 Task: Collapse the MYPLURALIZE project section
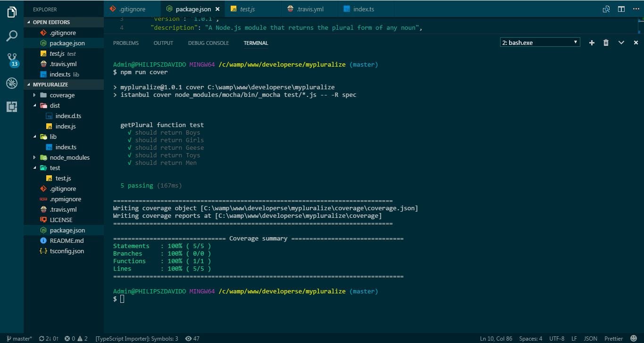(29, 85)
